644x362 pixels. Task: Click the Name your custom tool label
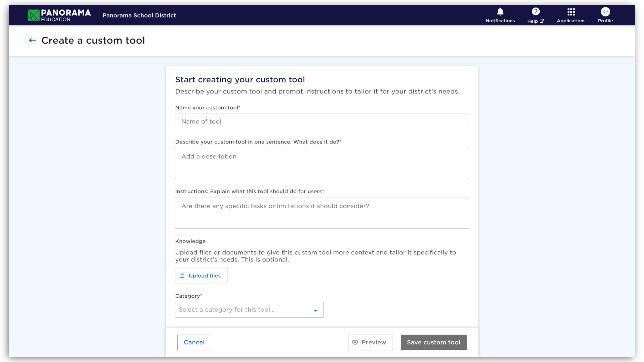point(208,108)
